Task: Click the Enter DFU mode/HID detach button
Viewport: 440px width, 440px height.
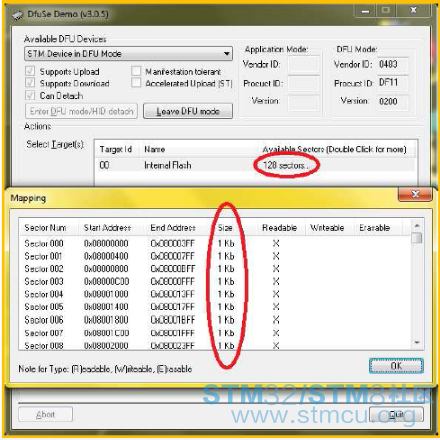Action: [x=81, y=111]
